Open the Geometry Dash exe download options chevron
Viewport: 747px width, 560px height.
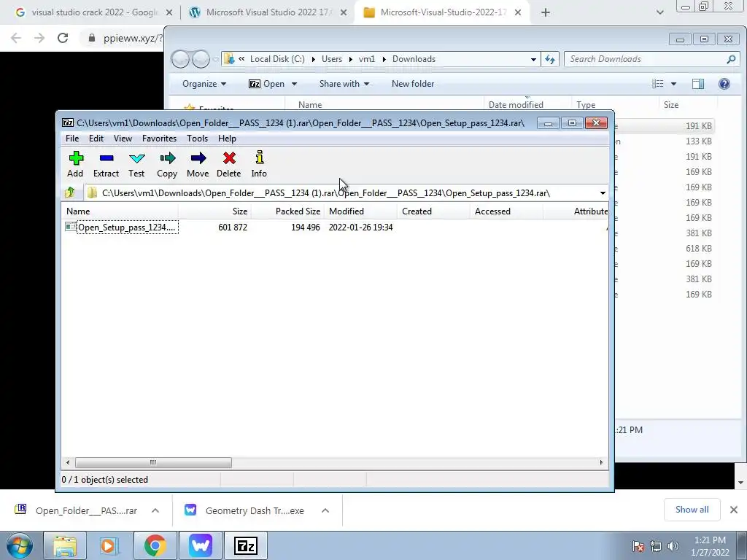pyautogui.click(x=325, y=510)
